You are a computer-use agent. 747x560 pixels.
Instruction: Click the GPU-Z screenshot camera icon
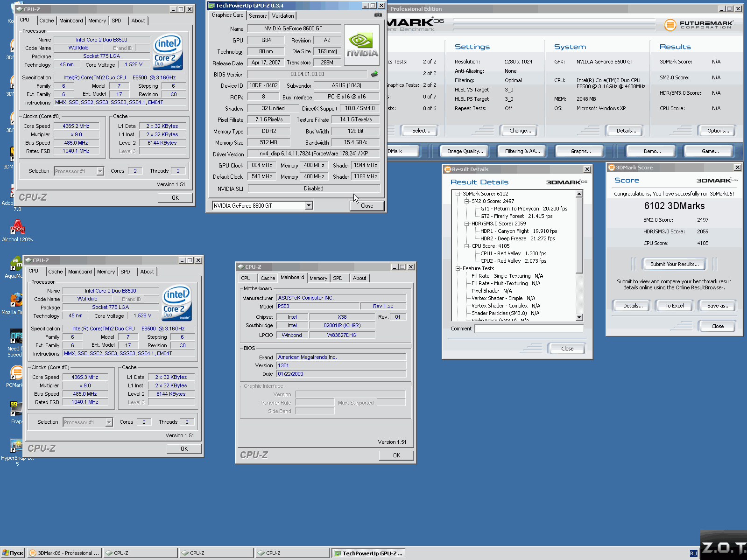click(x=378, y=15)
